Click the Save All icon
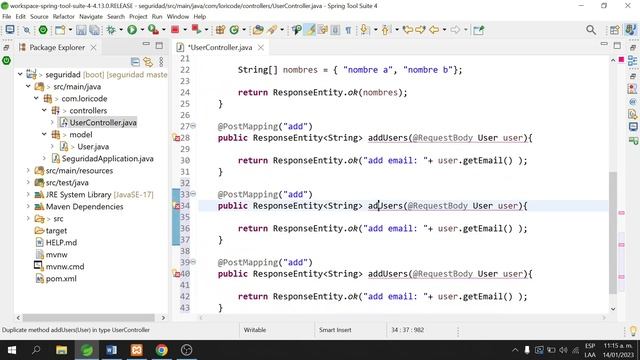The image size is (640, 360). pyautogui.click(x=95, y=30)
